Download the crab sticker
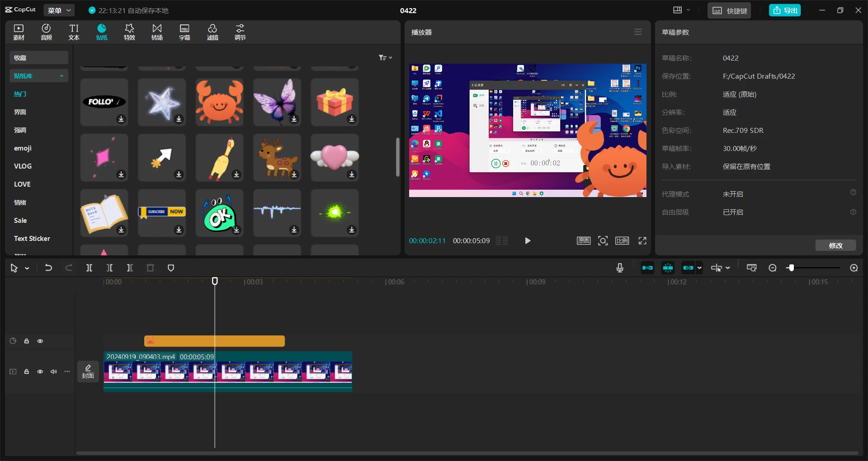 pos(219,102)
